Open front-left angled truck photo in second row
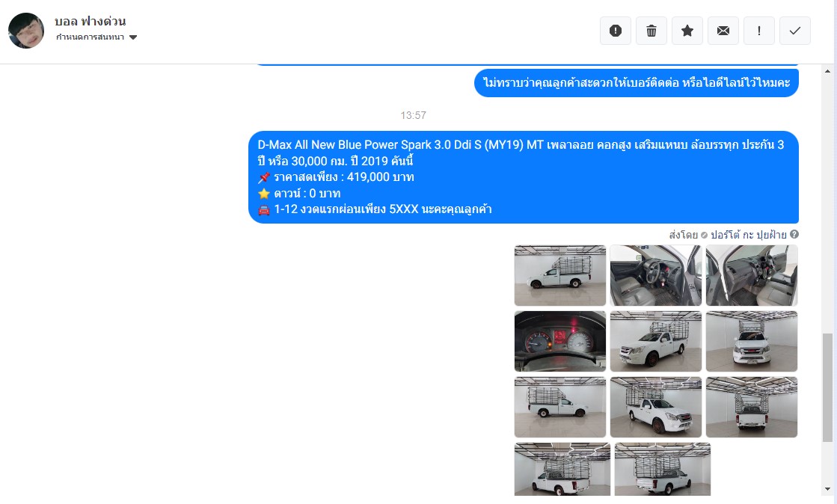 click(655, 341)
